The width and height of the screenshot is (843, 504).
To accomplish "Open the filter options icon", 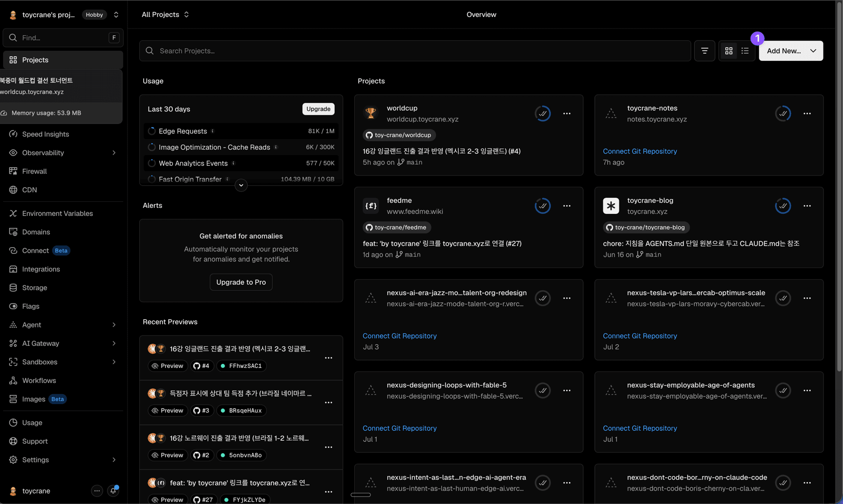I will click(704, 51).
